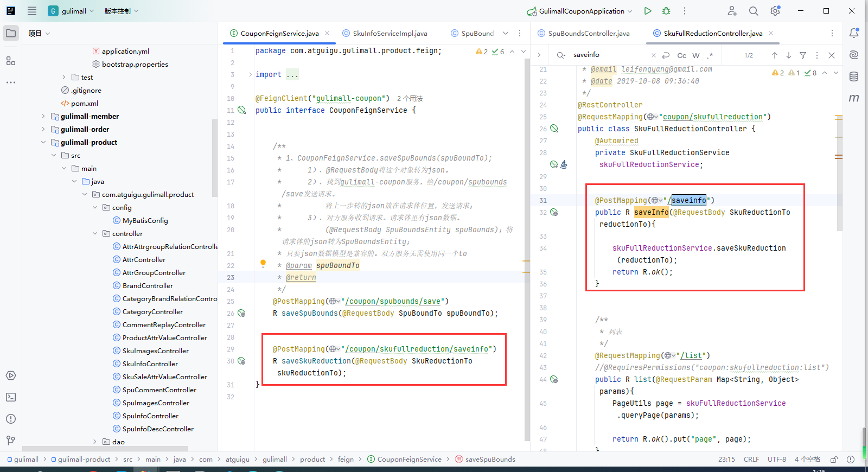Click UTF-8 encoding in status bar

(x=777, y=459)
